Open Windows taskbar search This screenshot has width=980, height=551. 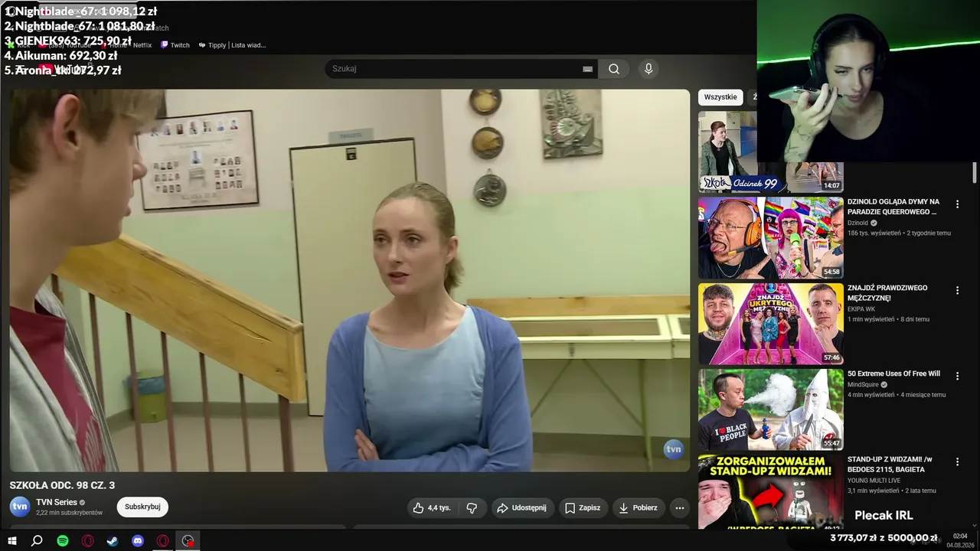pos(37,540)
